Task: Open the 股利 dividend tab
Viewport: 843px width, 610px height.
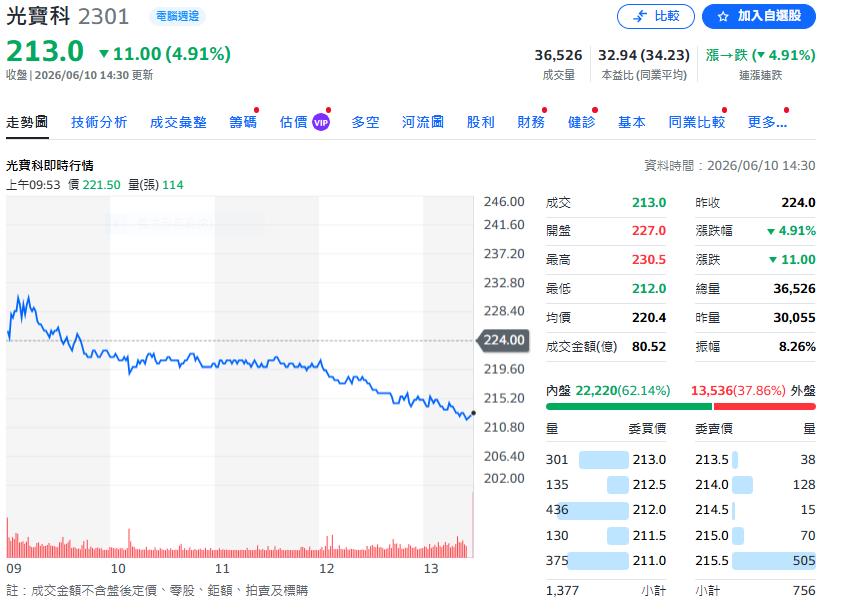Action: (x=481, y=122)
